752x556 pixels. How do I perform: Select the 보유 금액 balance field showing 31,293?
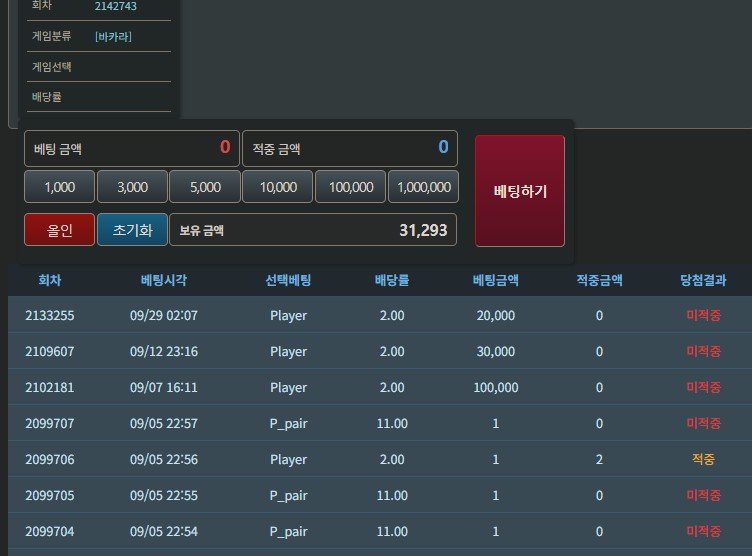coord(313,230)
